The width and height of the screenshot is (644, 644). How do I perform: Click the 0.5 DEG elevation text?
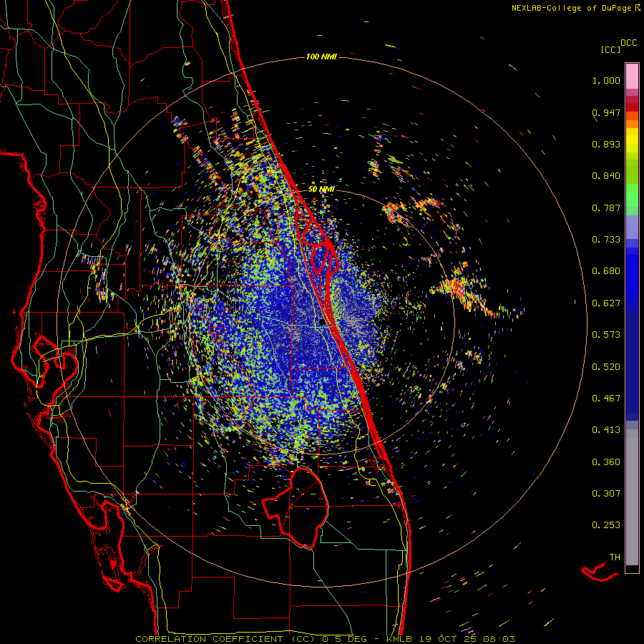pyautogui.click(x=344, y=639)
